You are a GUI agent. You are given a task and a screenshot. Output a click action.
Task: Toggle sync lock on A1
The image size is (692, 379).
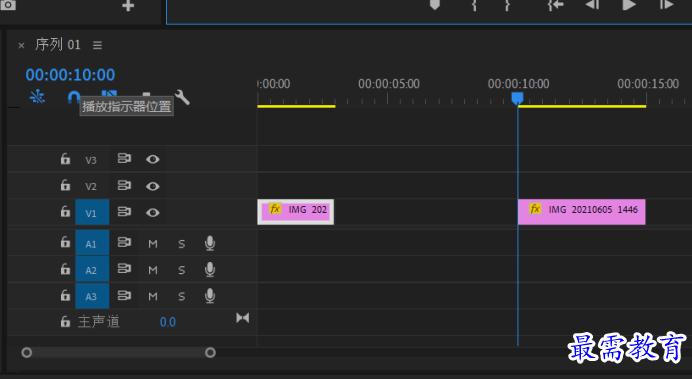(124, 242)
